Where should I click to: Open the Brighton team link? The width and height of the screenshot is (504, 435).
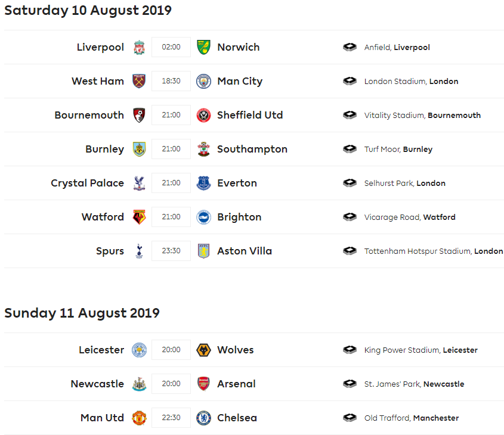click(239, 217)
